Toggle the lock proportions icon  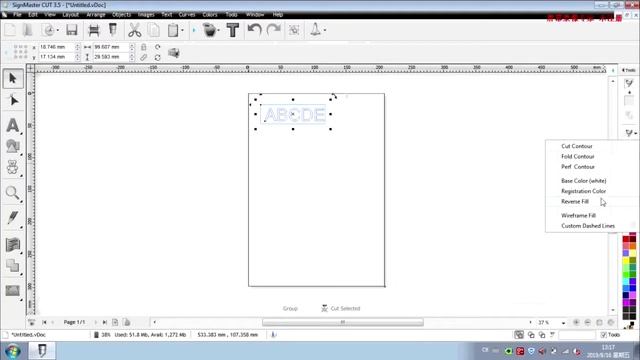click(144, 47)
